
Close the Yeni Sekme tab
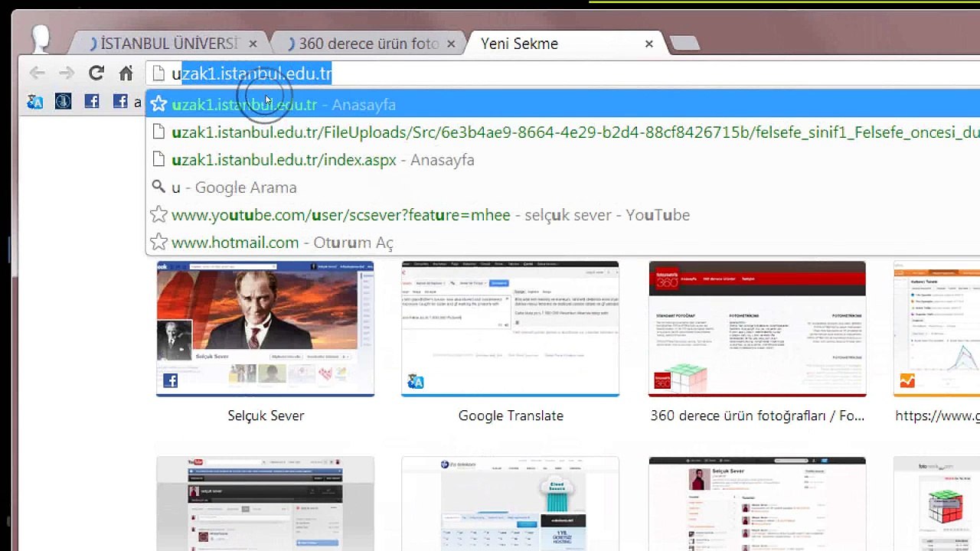click(649, 44)
